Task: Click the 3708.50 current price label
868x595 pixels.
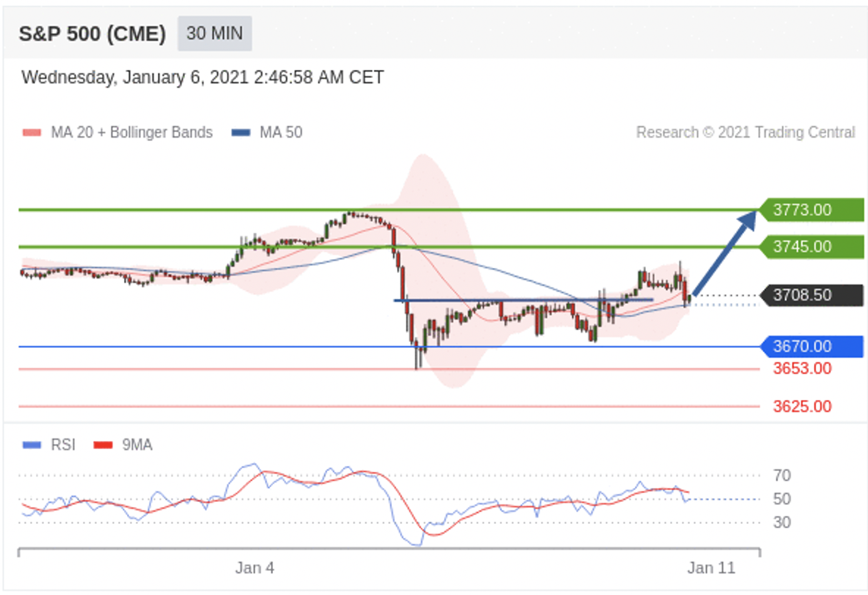Action: (x=811, y=295)
